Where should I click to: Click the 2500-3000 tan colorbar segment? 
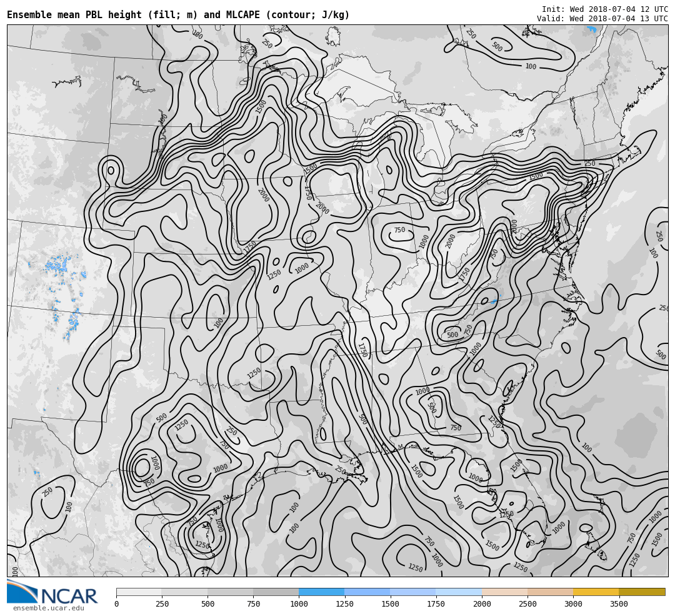coord(550,592)
